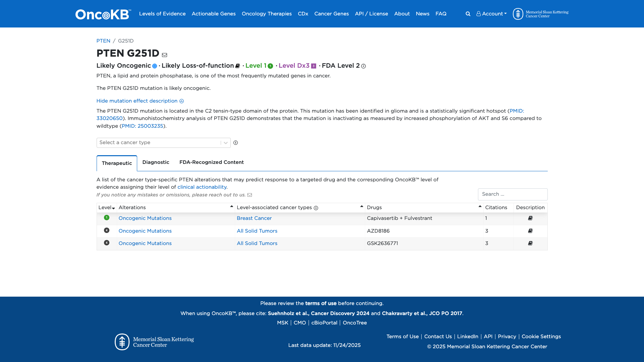Click envelope icon beside PTEN G251D title
This screenshot has height=362, width=644.
pyautogui.click(x=164, y=55)
